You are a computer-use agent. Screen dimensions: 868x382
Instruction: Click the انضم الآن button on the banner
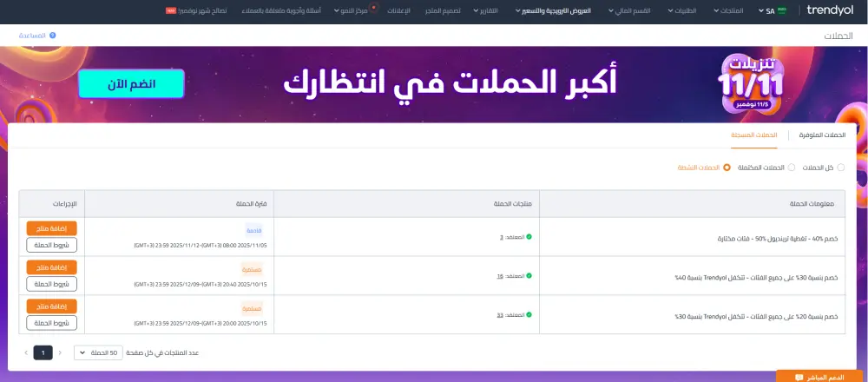(131, 84)
